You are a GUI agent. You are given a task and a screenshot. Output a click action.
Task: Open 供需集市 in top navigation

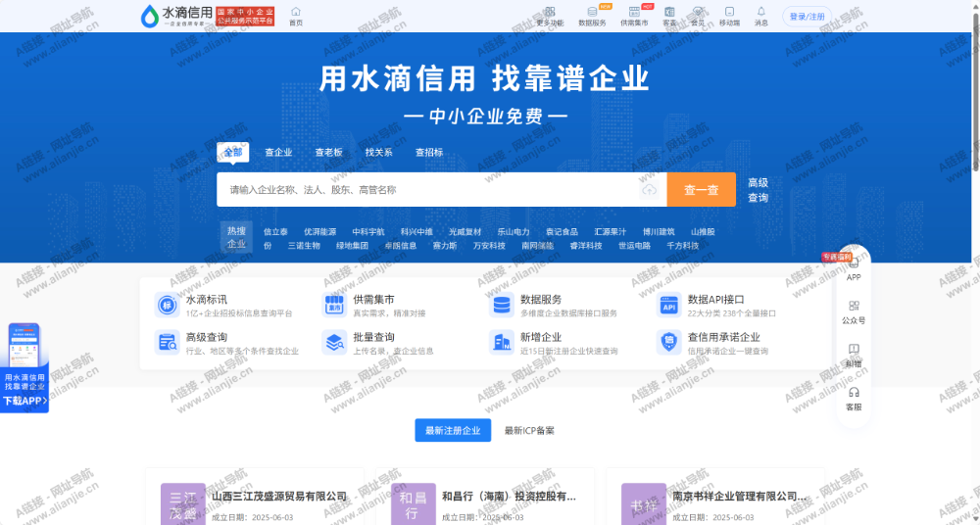point(634,17)
